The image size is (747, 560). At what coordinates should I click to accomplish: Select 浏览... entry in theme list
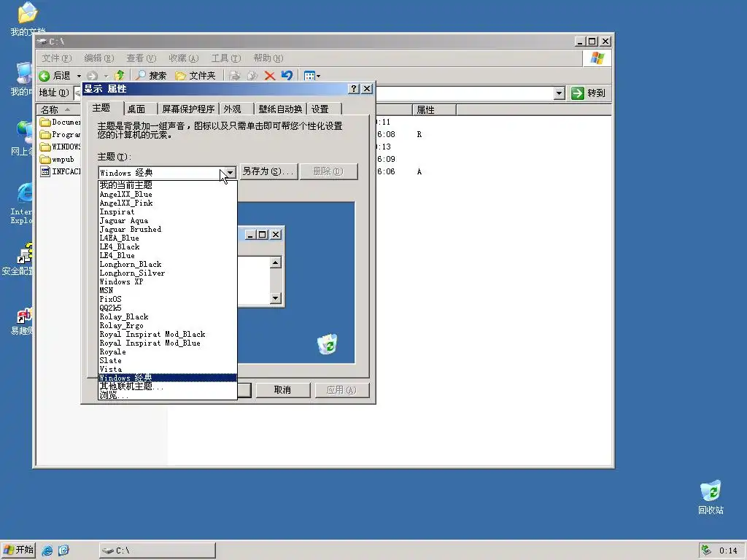pyautogui.click(x=167, y=395)
